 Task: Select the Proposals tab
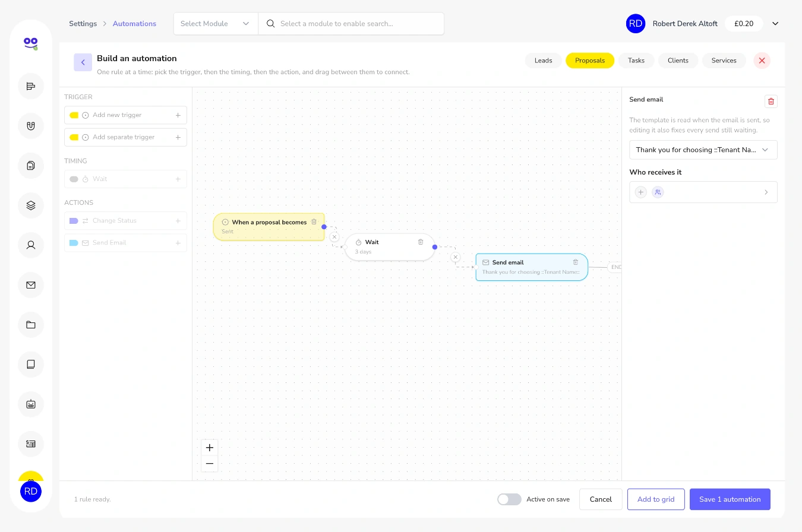[590, 61]
